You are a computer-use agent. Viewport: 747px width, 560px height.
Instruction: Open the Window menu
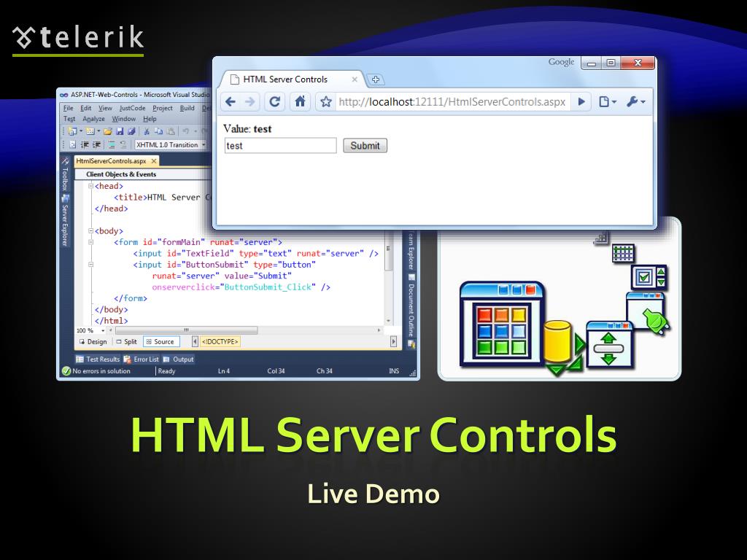coord(124,119)
